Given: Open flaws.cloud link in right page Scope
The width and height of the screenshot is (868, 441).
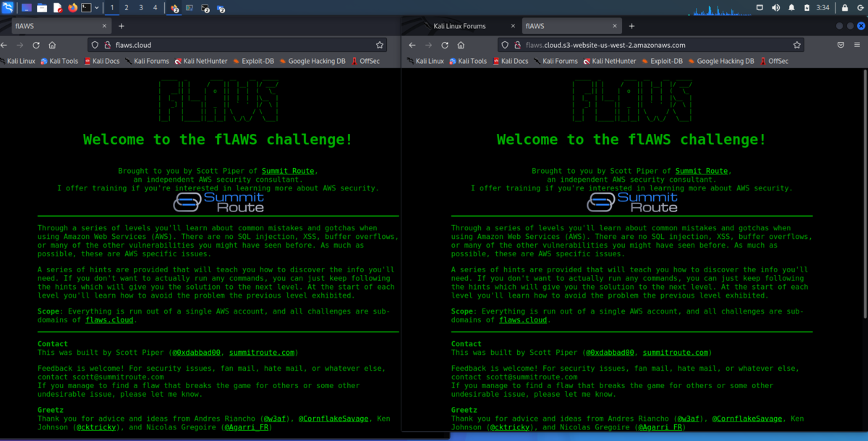Looking at the screenshot, I should 524,320.
